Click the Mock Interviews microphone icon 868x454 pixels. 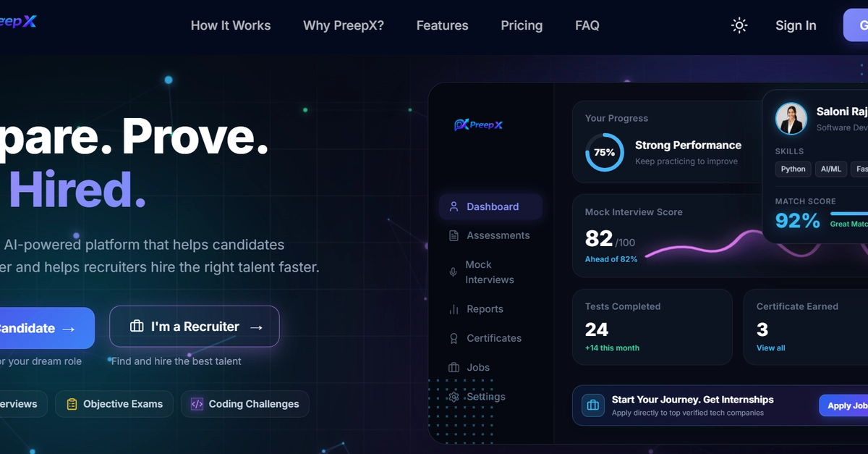click(453, 272)
